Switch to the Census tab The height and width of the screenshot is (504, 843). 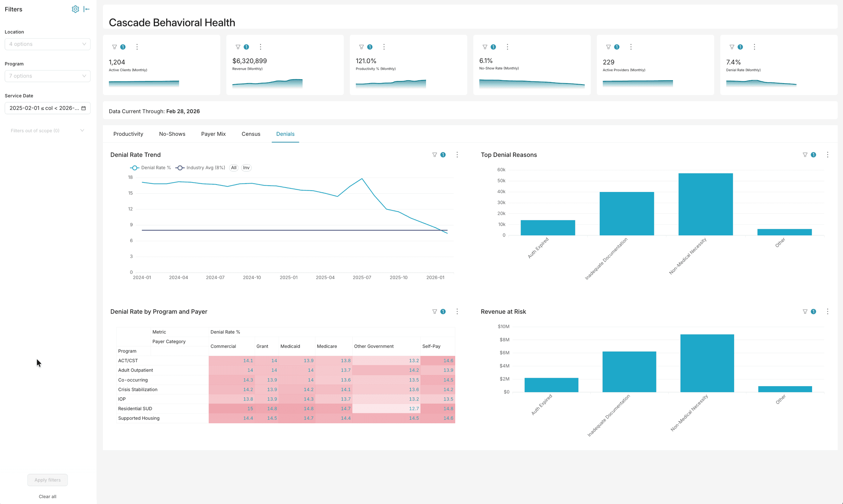pyautogui.click(x=251, y=134)
